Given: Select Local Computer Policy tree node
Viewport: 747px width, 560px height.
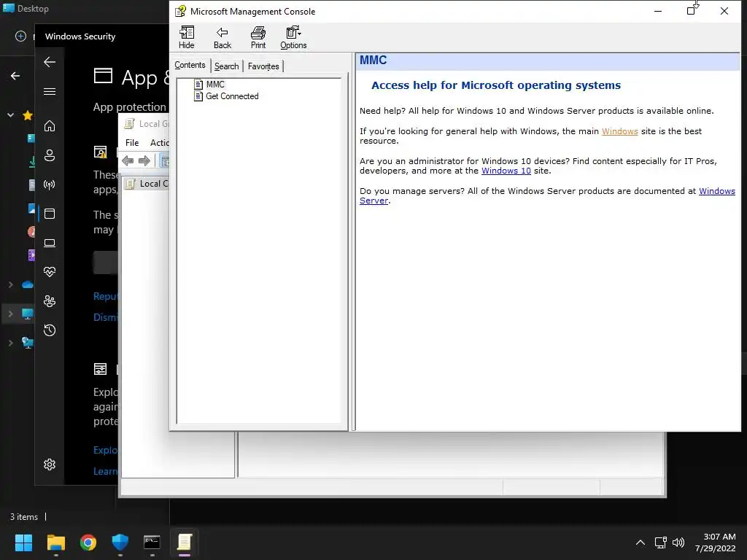Looking at the screenshot, I should coord(147,184).
